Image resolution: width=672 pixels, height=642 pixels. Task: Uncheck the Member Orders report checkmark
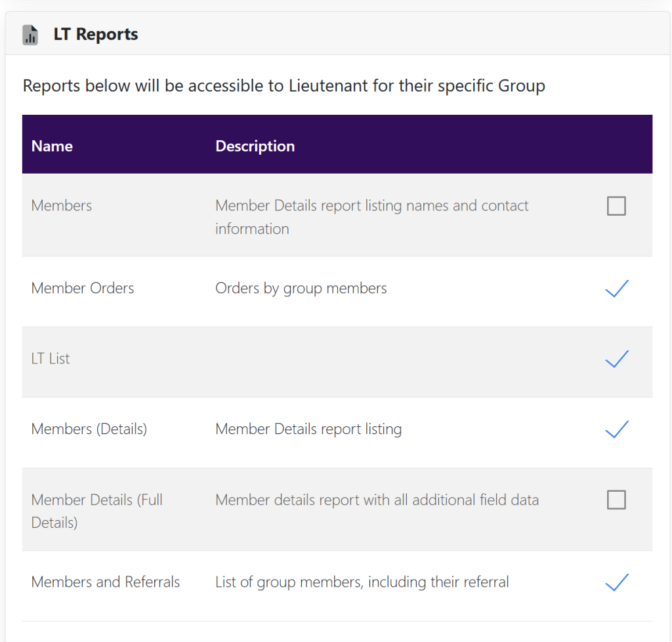[616, 289]
